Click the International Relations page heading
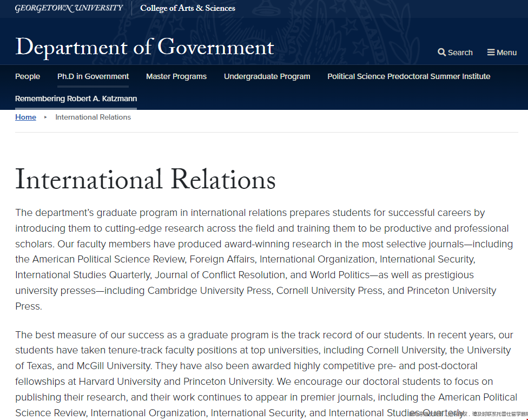This screenshot has height=420, width=528. (x=146, y=180)
